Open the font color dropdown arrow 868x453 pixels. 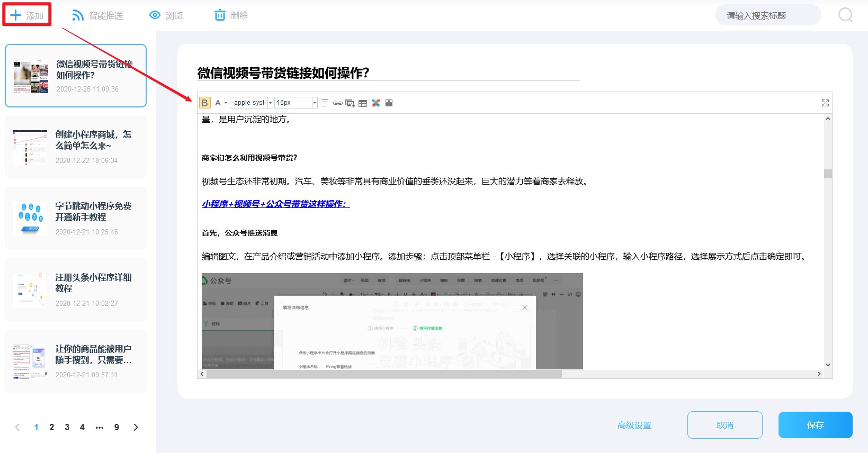click(x=226, y=103)
